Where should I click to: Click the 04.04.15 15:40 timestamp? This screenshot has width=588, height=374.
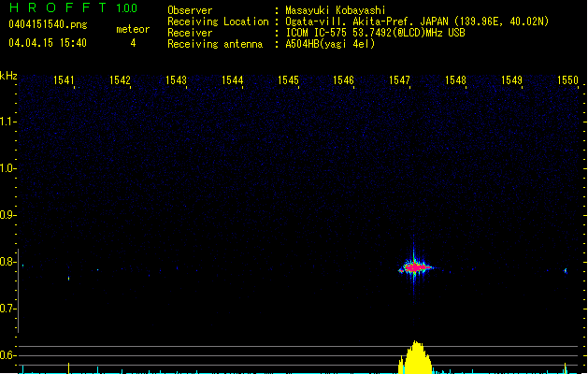pos(47,43)
